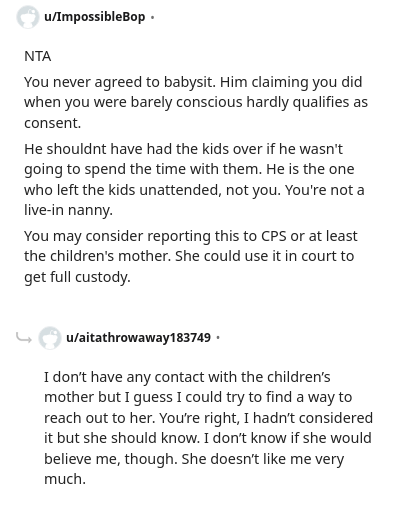400x515 pixels.
Task: Click paragraph starting "You never agreed to babysit"
Action: 196,102
